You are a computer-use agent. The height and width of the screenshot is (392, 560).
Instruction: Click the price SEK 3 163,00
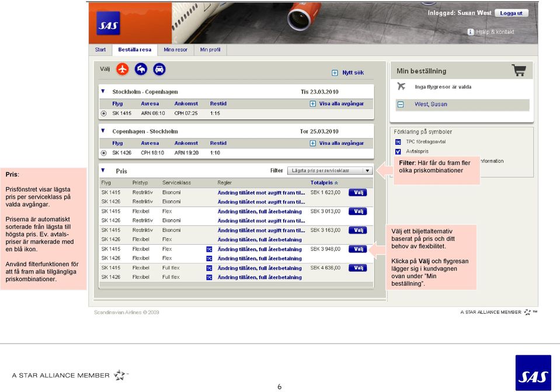325,230
